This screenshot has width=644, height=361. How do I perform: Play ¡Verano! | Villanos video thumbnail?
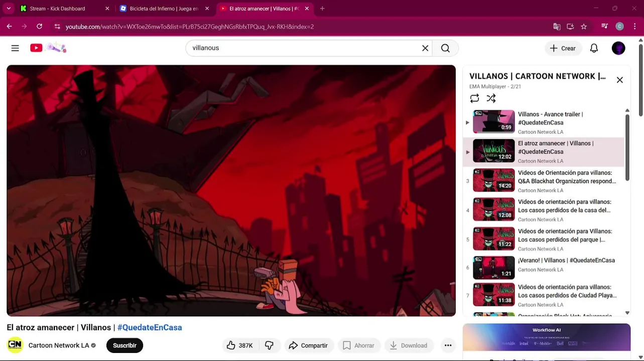point(494,268)
